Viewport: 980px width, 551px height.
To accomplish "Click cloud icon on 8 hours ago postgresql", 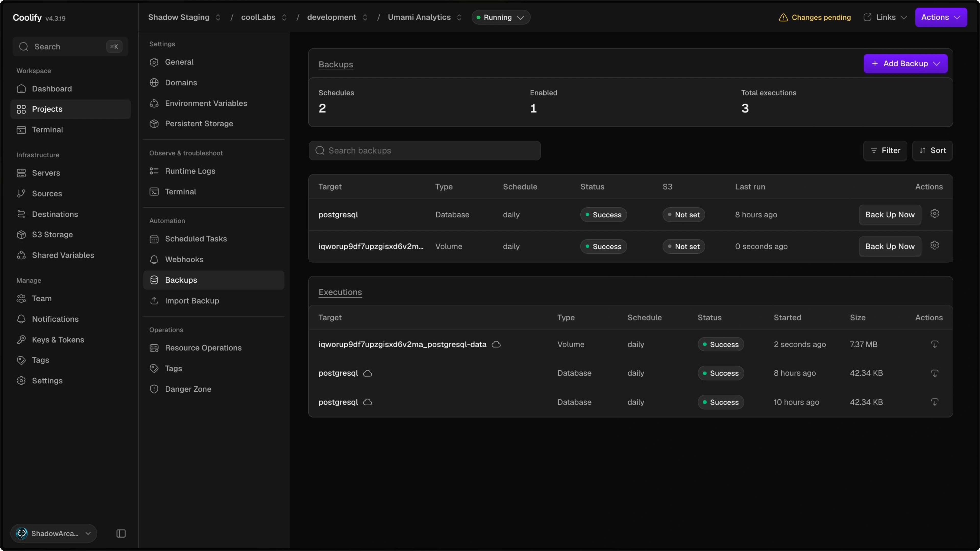I will click(367, 373).
